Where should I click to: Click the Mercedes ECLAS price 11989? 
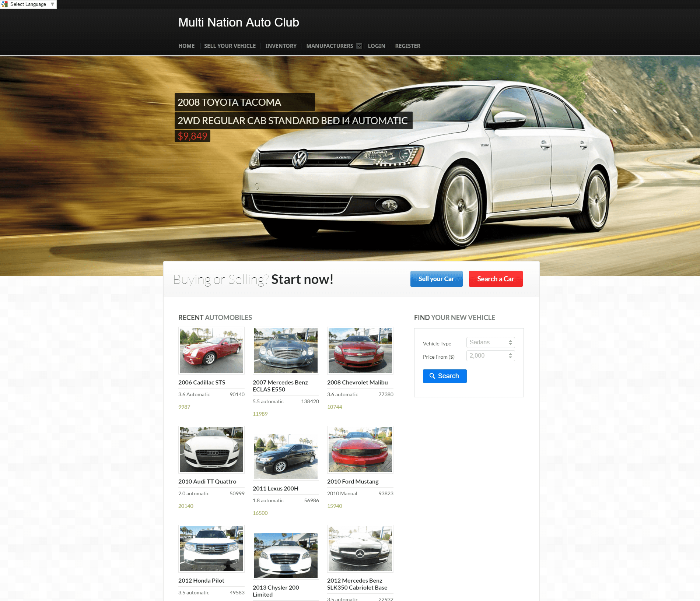tap(260, 414)
